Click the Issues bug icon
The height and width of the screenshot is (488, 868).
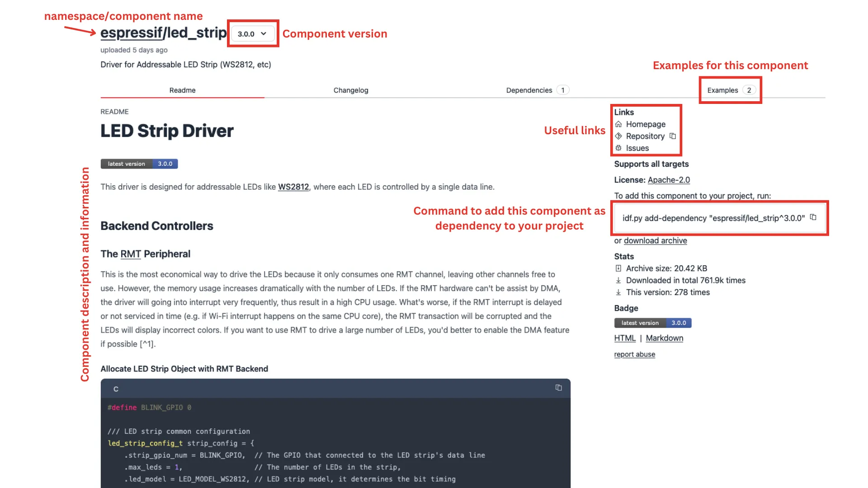pyautogui.click(x=618, y=148)
